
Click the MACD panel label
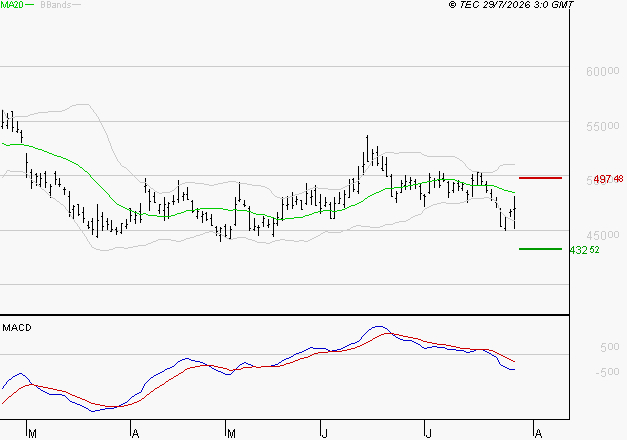point(17,328)
